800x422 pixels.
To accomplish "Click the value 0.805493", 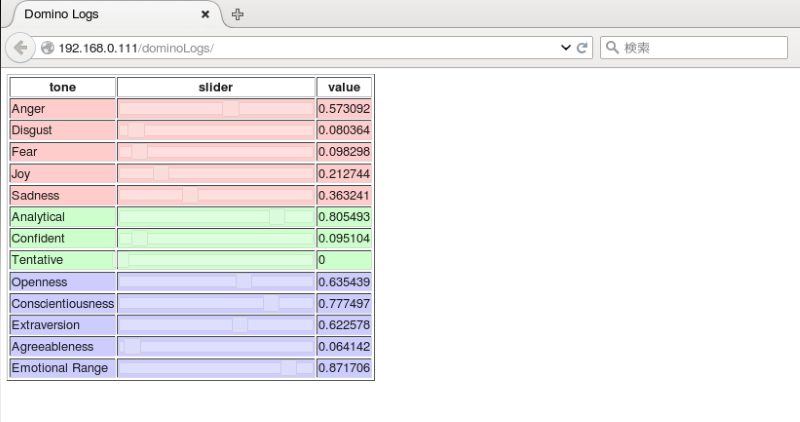I will [x=344, y=217].
